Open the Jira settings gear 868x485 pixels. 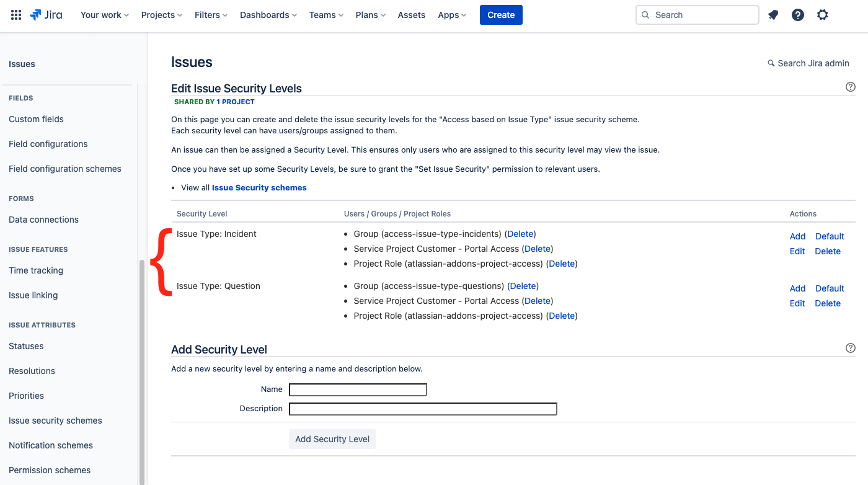822,14
